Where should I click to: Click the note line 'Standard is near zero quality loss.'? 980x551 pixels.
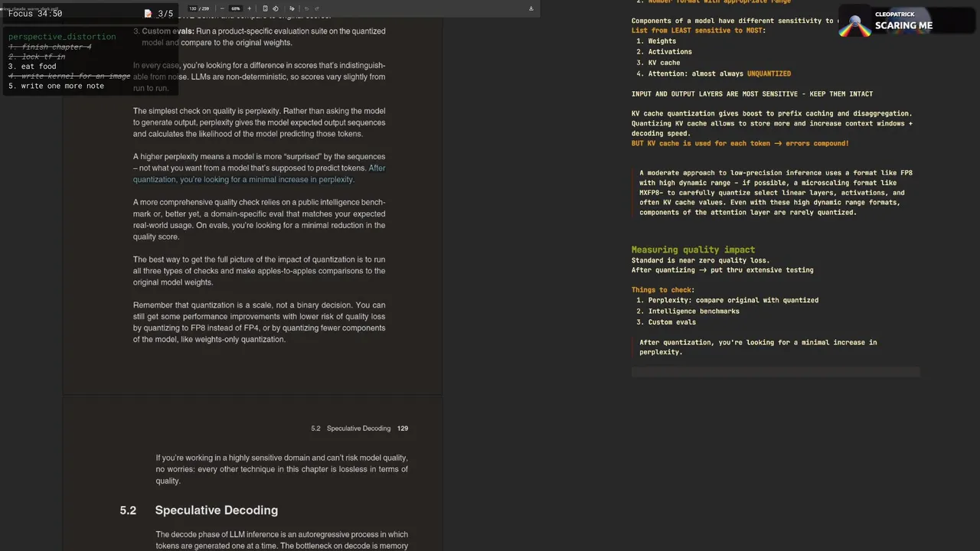click(x=701, y=260)
